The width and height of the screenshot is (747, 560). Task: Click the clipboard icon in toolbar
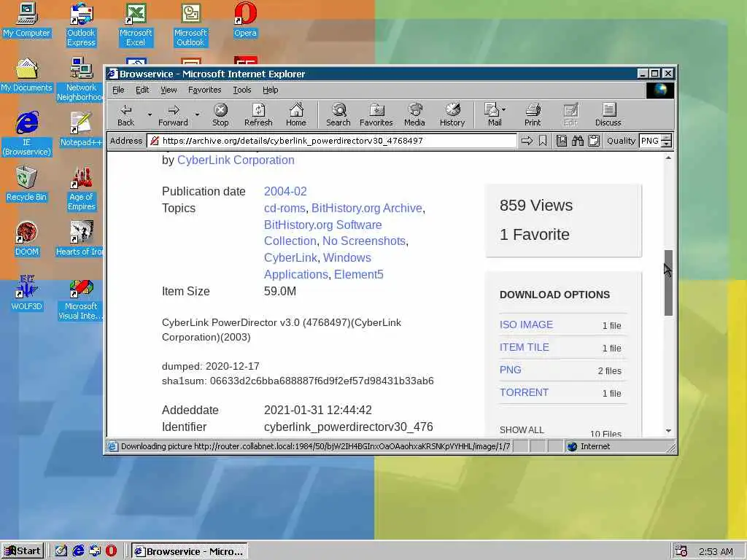point(594,141)
